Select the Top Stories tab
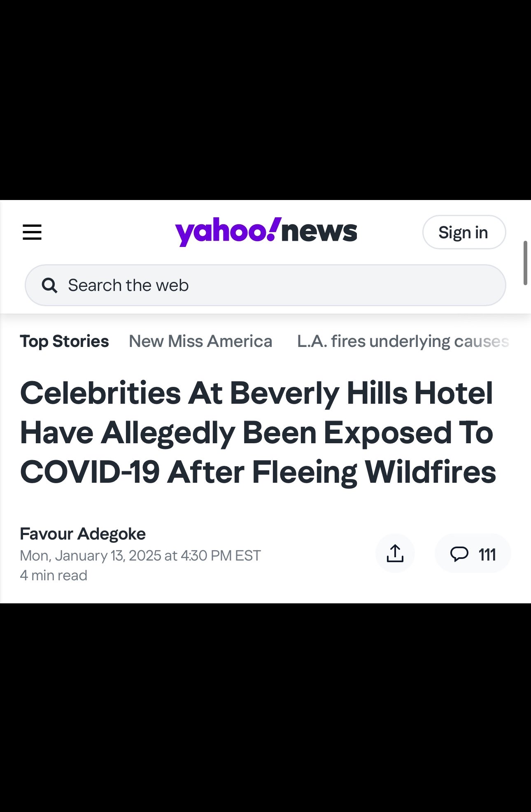The width and height of the screenshot is (531, 812). [x=64, y=341]
